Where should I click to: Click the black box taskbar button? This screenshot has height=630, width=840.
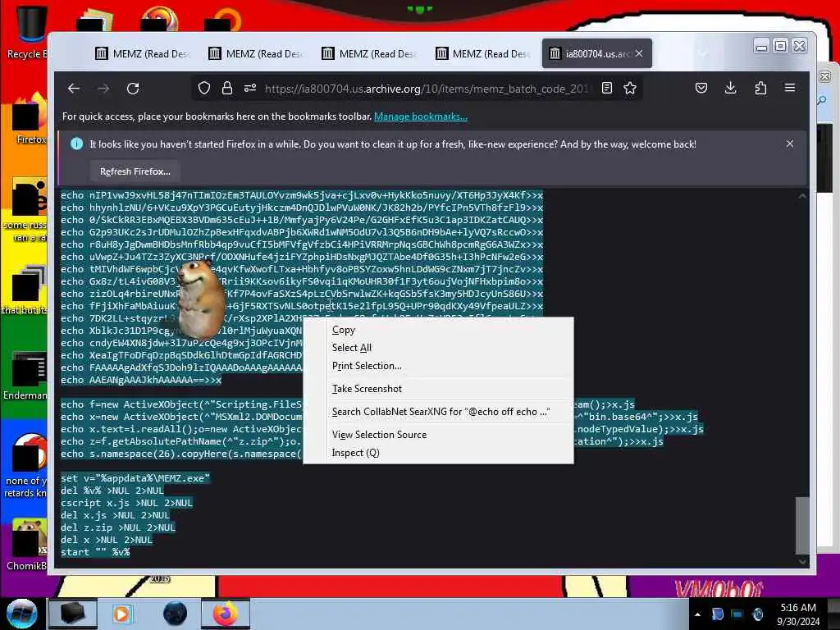click(x=73, y=614)
